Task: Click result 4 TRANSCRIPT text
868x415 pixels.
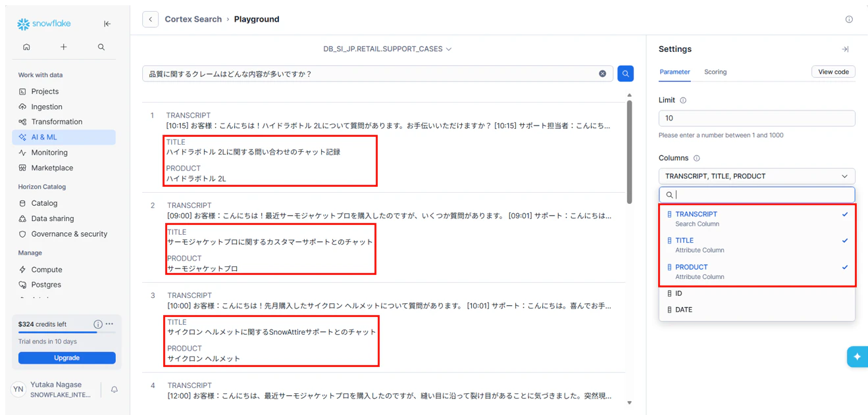Action: tap(389, 396)
